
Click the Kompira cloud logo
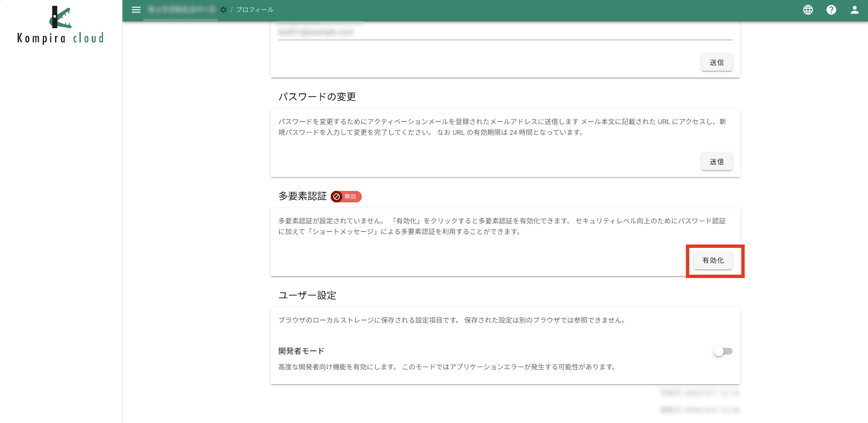(x=61, y=25)
